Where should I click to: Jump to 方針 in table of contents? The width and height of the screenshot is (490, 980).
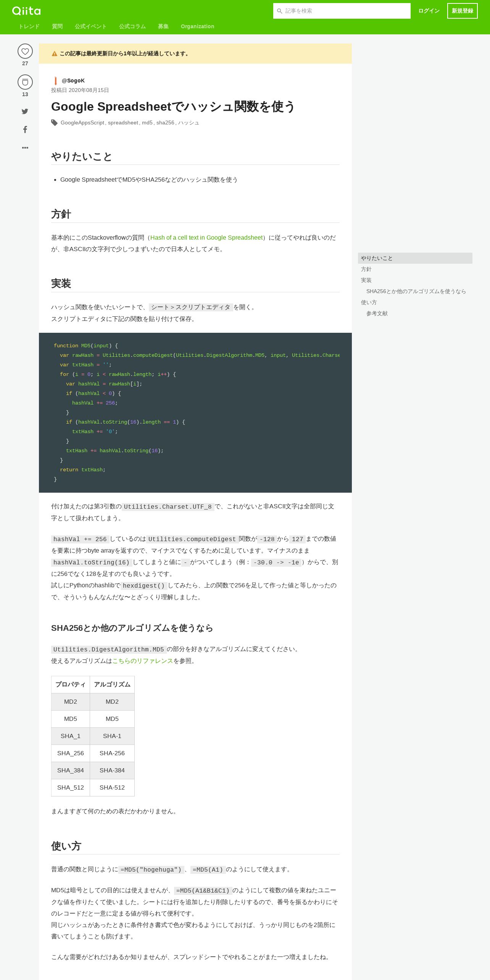click(x=415, y=269)
